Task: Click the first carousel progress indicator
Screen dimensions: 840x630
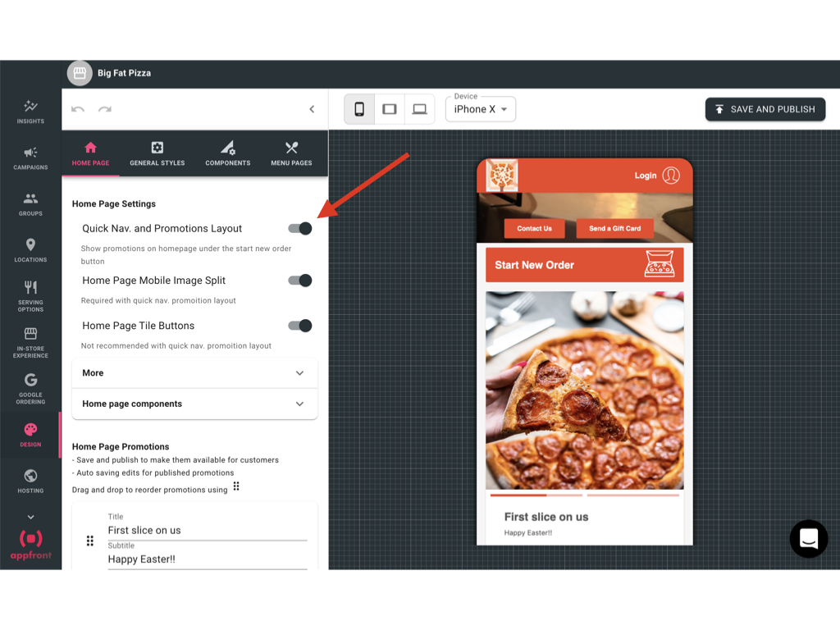Action: 536,495
